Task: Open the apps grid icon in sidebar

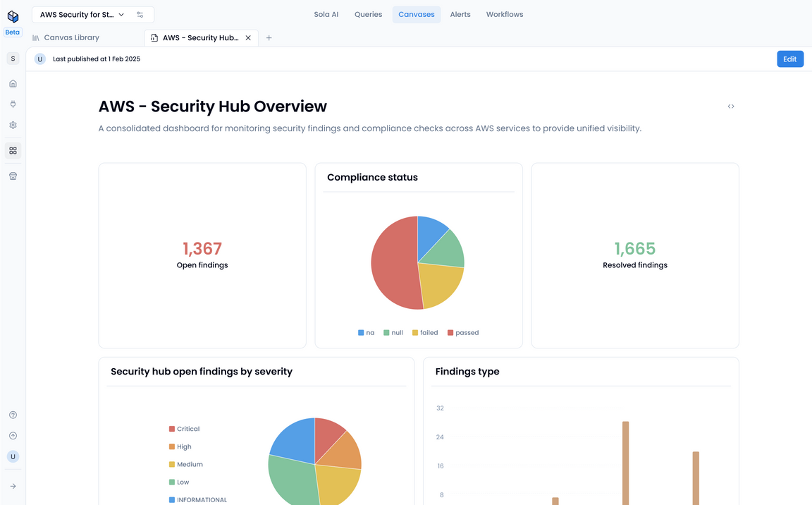Action: [x=13, y=151]
